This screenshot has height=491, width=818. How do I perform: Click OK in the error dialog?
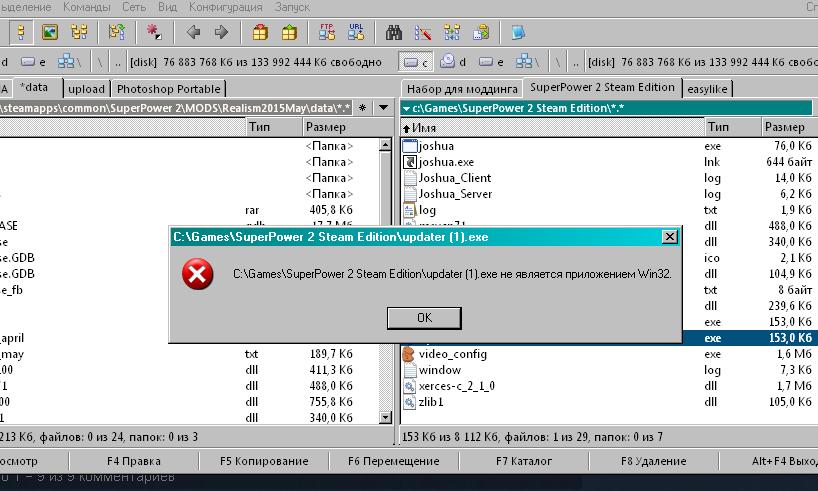(x=424, y=318)
